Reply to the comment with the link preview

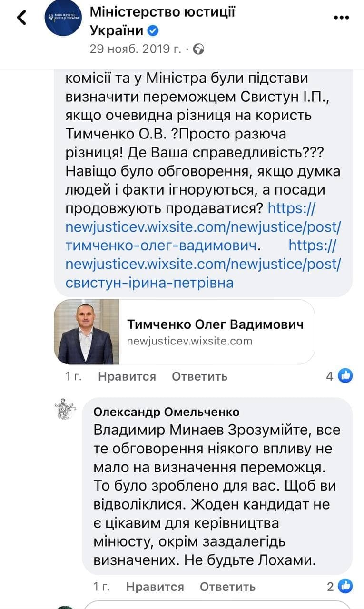[199, 377]
